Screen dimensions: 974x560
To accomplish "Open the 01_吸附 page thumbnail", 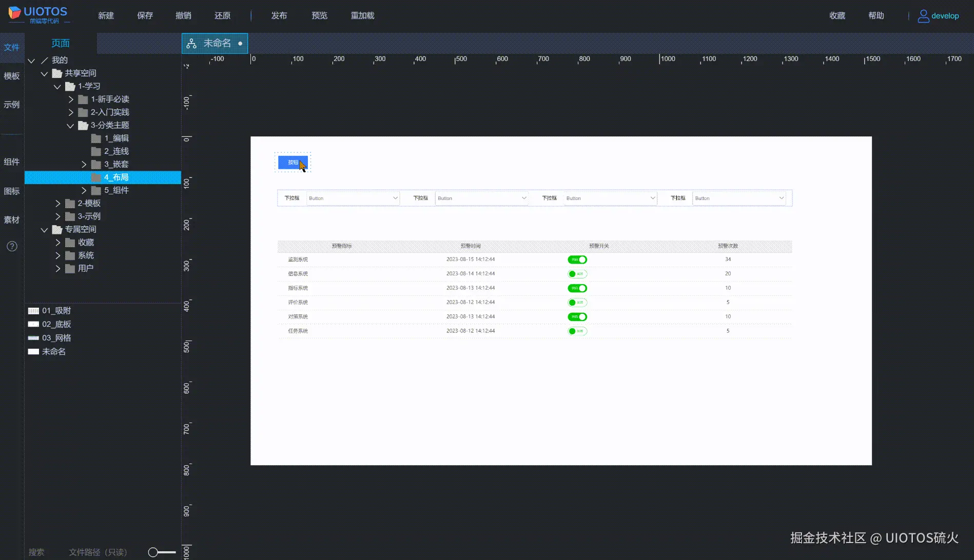I will (x=33, y=311).
